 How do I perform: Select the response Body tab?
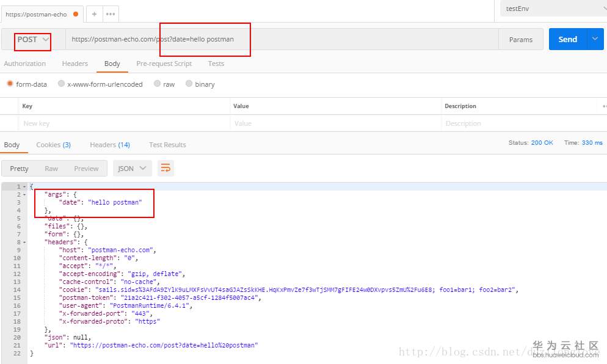12,145
